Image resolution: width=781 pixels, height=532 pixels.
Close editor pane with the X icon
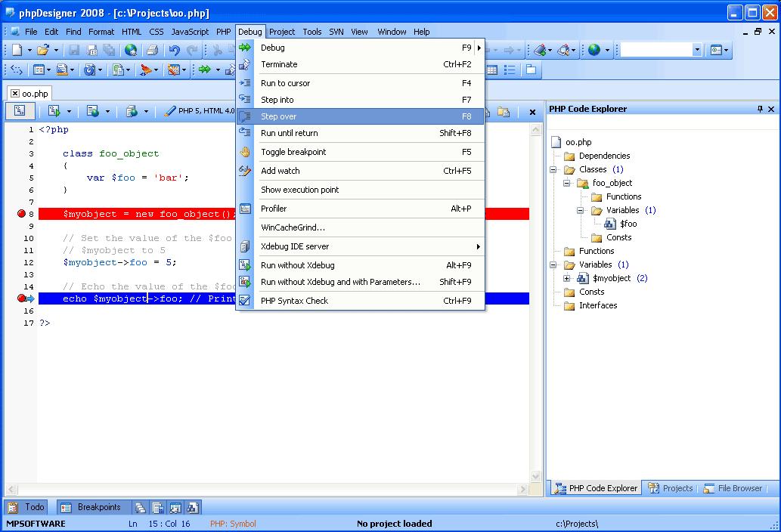532,112
